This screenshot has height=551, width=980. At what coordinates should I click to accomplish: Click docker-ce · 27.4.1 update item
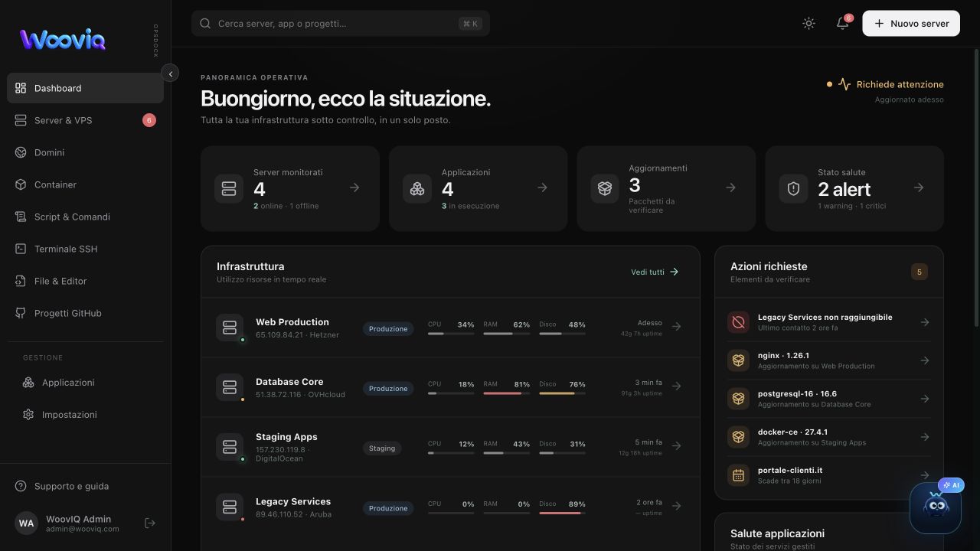(829, 437)
